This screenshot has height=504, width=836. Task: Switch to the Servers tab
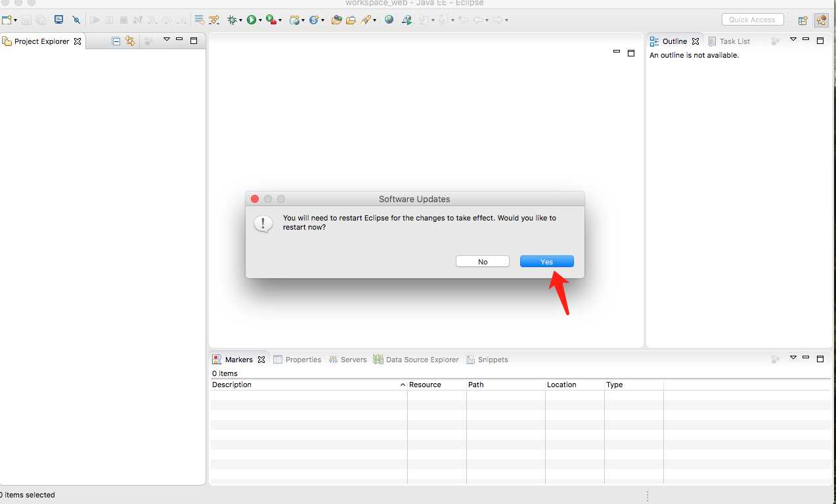coord(348,360)
